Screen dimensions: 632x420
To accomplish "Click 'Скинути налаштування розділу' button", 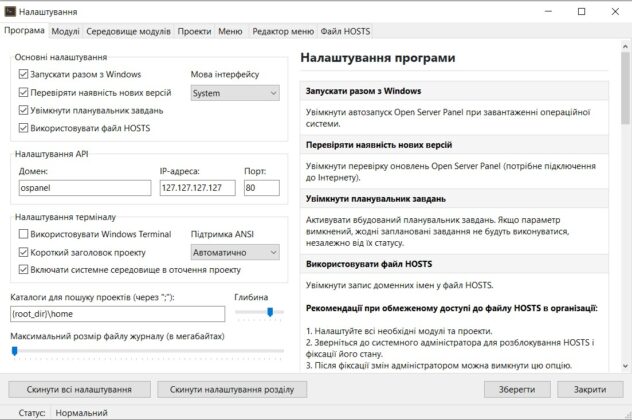I will coord(232,388).
